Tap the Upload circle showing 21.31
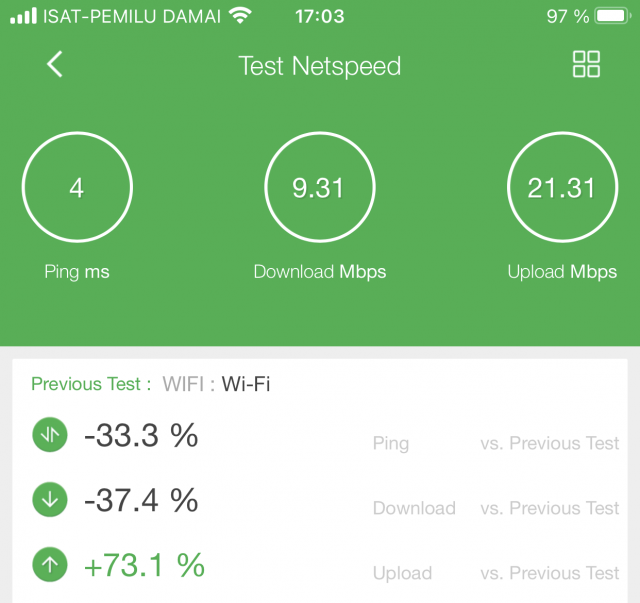The height and width of the screenshot is (603, 640). tap(562, 187)
